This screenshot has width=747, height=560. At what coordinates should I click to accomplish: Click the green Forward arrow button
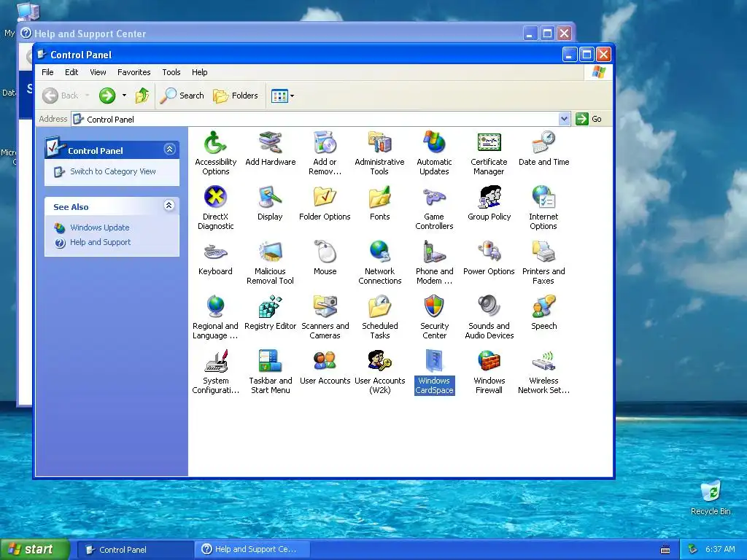click(107, 96)
